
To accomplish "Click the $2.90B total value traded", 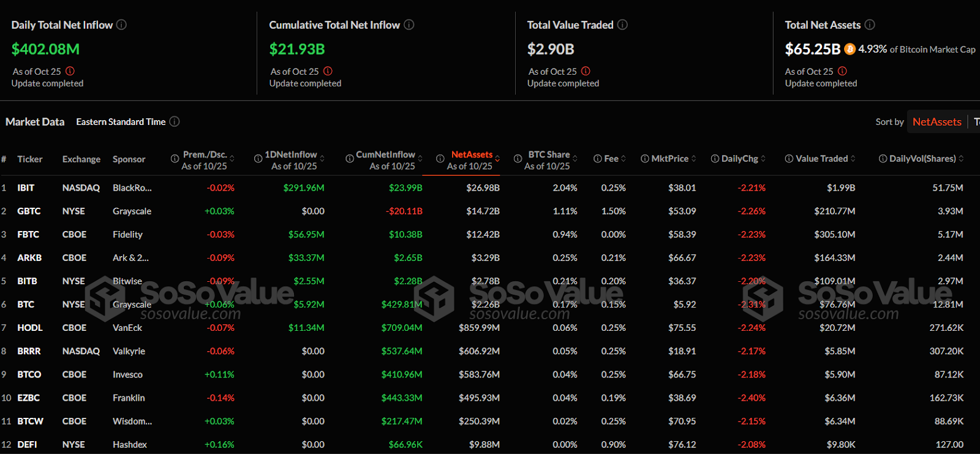I will tap(551, 49).
